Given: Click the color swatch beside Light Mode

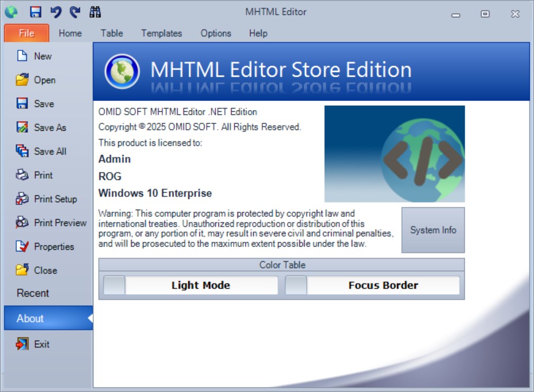Looking at the screenshot, I should (x=114, y=285).
